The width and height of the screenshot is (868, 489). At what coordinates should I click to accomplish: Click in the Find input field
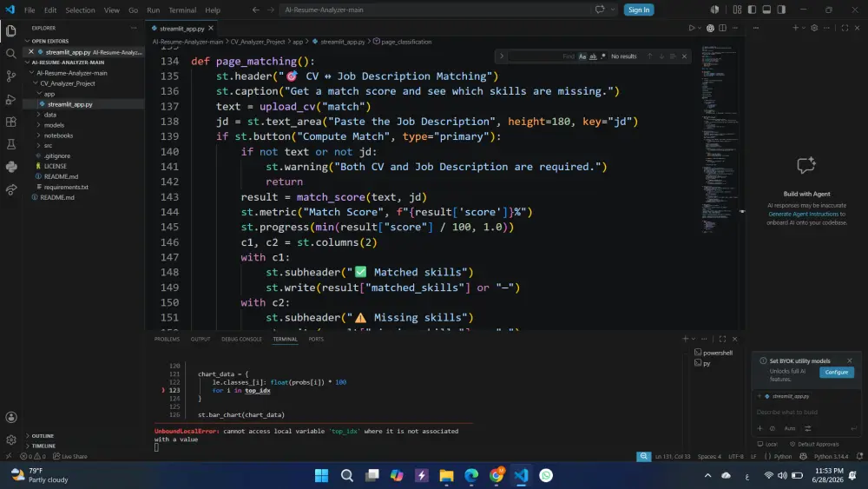pyautogui.click(x=542, y=56)
